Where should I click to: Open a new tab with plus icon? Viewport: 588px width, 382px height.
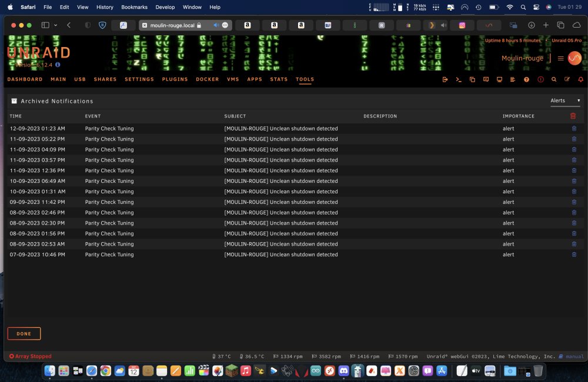click(546, 25)
